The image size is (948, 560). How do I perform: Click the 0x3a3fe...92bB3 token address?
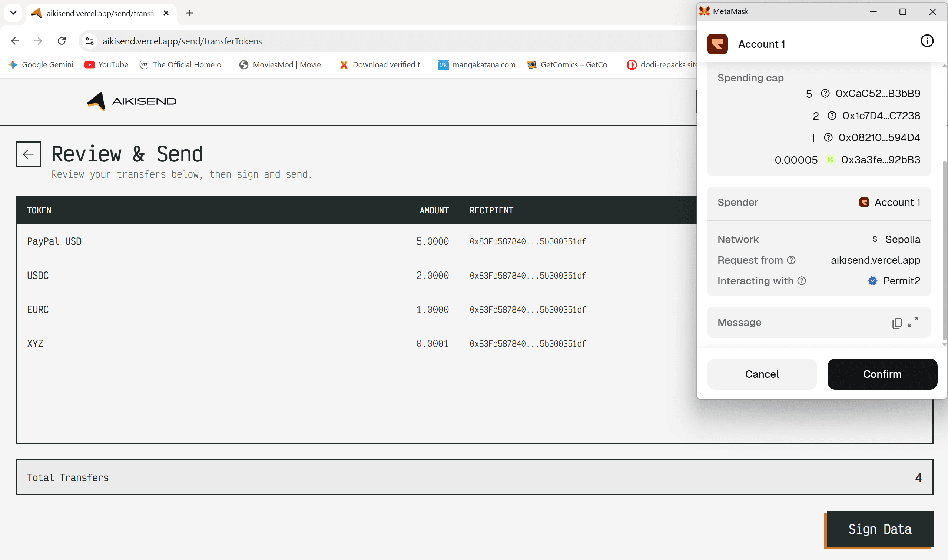click(881, 160)
